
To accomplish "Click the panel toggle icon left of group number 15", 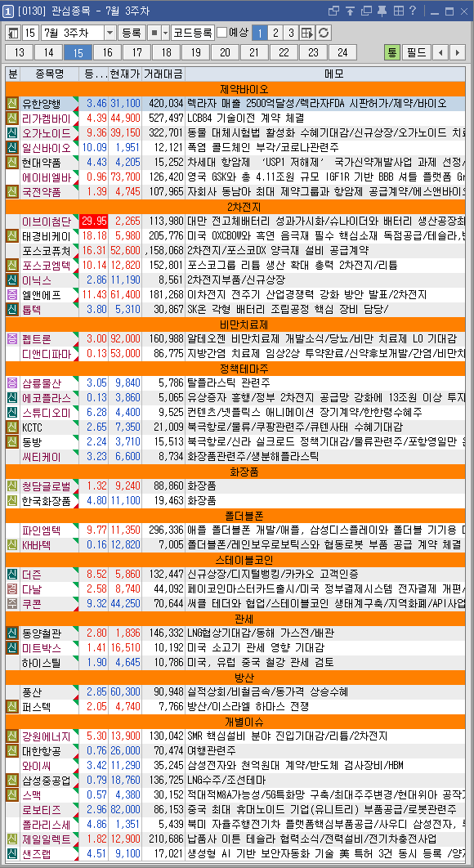I will coord(13,33).
